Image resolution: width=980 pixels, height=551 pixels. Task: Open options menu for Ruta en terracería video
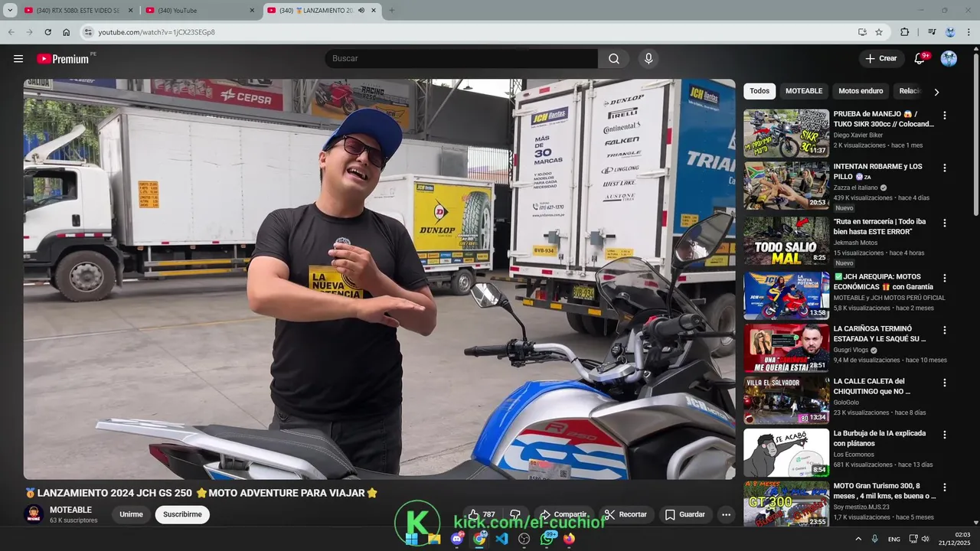pos(944,223)
